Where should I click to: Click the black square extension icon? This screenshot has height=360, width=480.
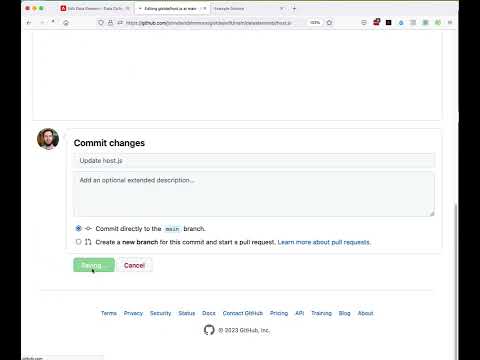[x=388, y=23]
